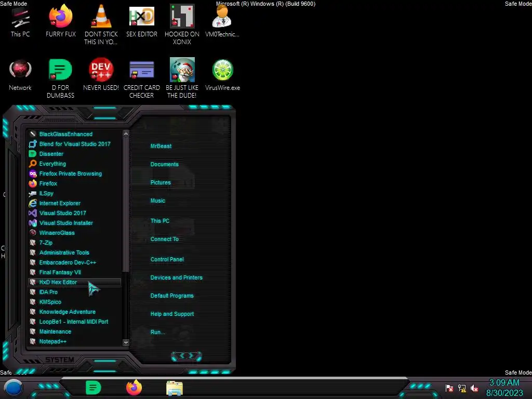532x399 pixels.
Task: Open Devices and Printers
Action: (177, 277)
